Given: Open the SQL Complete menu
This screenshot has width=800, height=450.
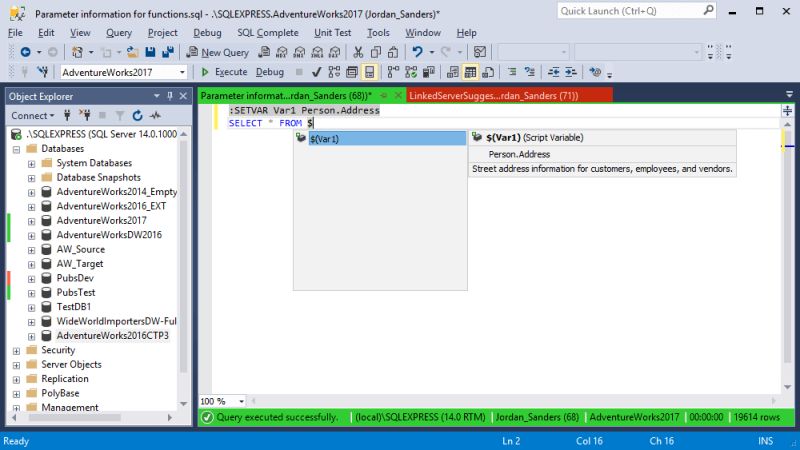Looking at the screenshot, I should (268, 33).
